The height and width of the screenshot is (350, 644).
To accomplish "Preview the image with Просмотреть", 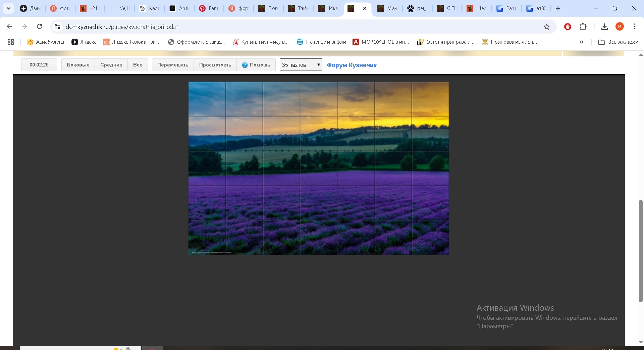I will pyautogui.click(x=215, y=65).
